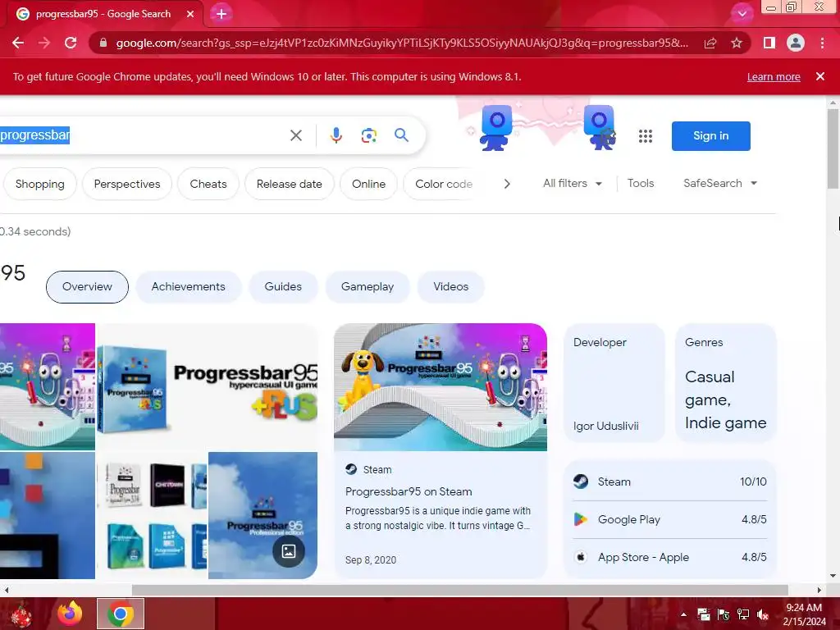The image size is (840, 630).
Task: Open the Google apps grid icon
Action: (646, 136)
